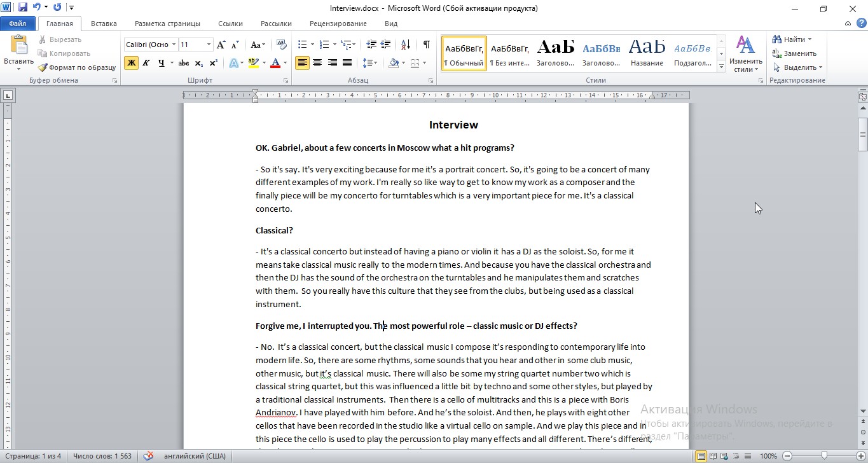The width and height of the screenshot is (868, 463).
Task: Show or hide paragraph marks
Action: (x=426, y=45)
